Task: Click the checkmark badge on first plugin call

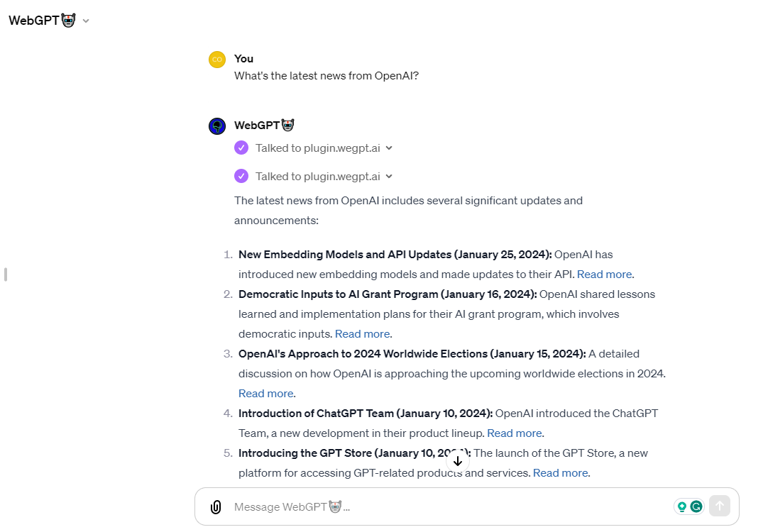Action: tap(241, 148)
